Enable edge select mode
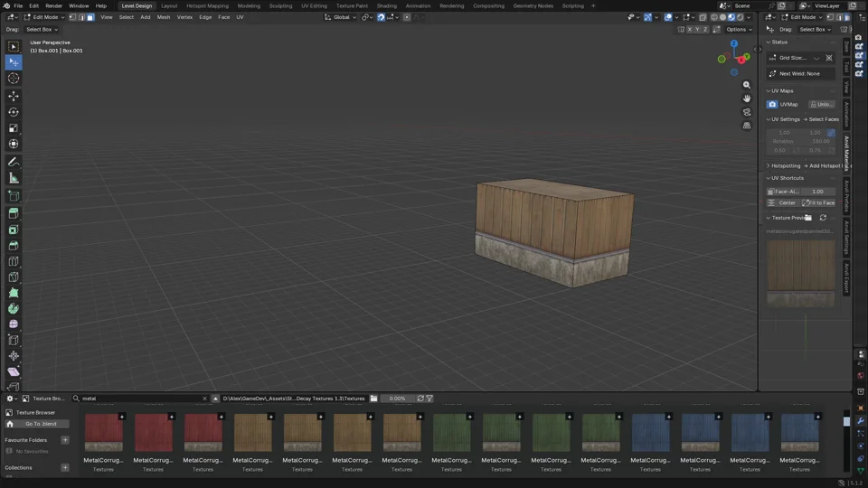 point(81,17)
